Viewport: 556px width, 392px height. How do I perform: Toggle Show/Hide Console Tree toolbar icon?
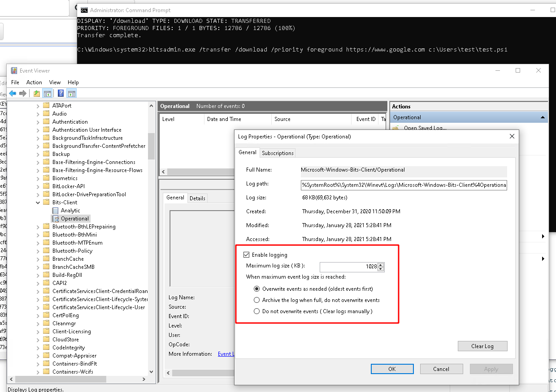point(47,93)
